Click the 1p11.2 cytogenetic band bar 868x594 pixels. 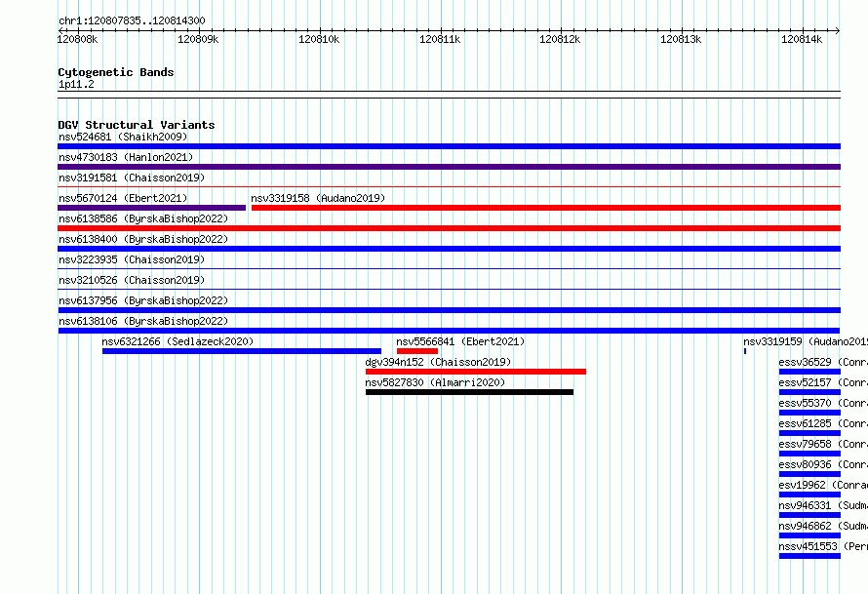click(449, 95)
